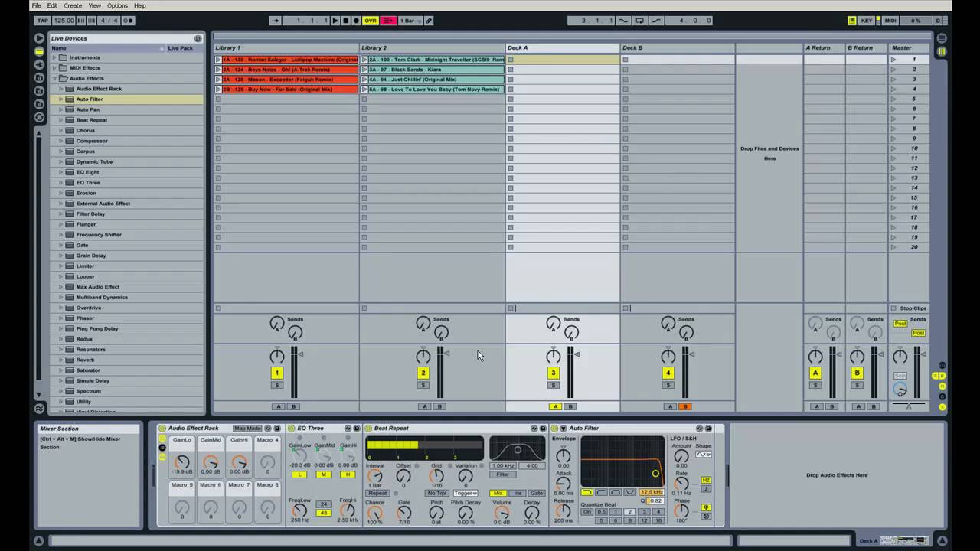Open the Beat Repeat Trigger dropdown

coord(465,494)
